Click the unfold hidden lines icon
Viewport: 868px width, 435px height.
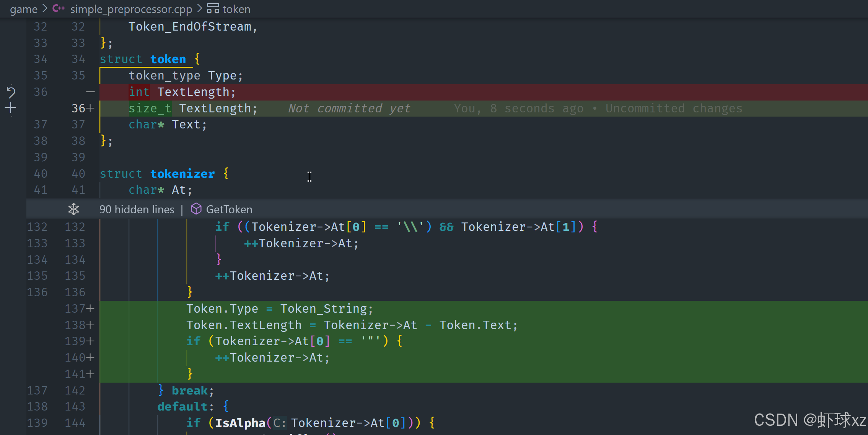tap(73, 209)
